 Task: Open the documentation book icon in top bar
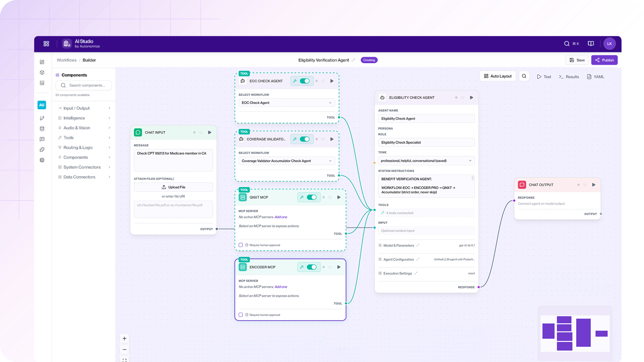[x=591, y=44]
